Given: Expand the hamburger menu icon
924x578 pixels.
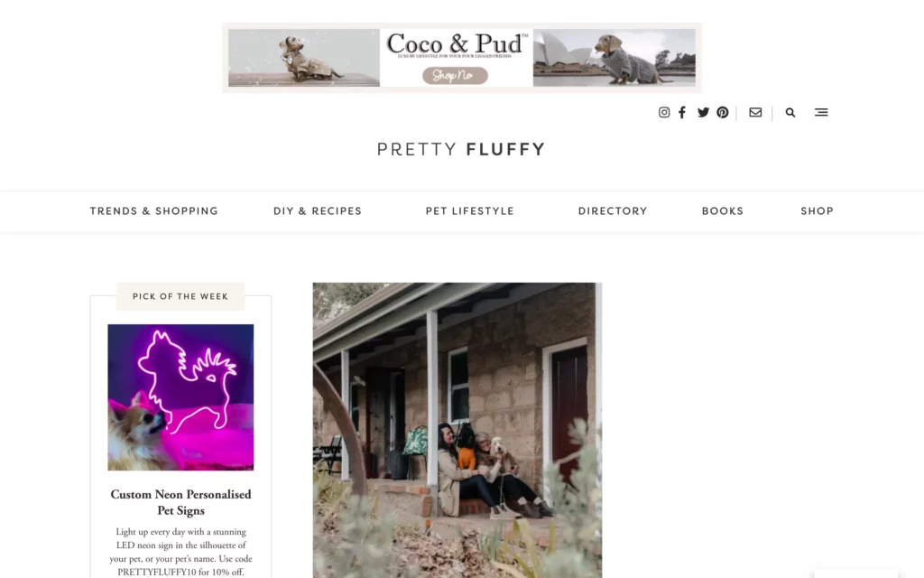Looking at the screenshot, I should pyautogui.click(x=821, y=112).
